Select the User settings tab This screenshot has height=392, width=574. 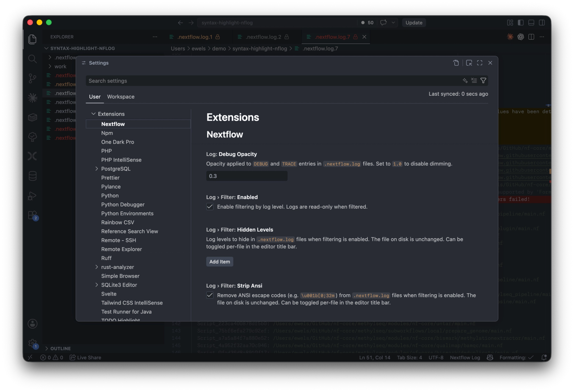pos(95,96)
